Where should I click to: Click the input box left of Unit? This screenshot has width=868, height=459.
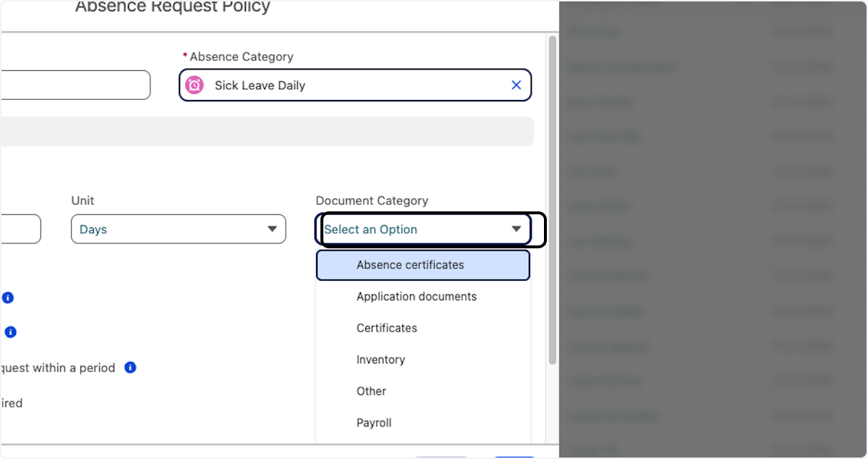[x=19, y=230]
